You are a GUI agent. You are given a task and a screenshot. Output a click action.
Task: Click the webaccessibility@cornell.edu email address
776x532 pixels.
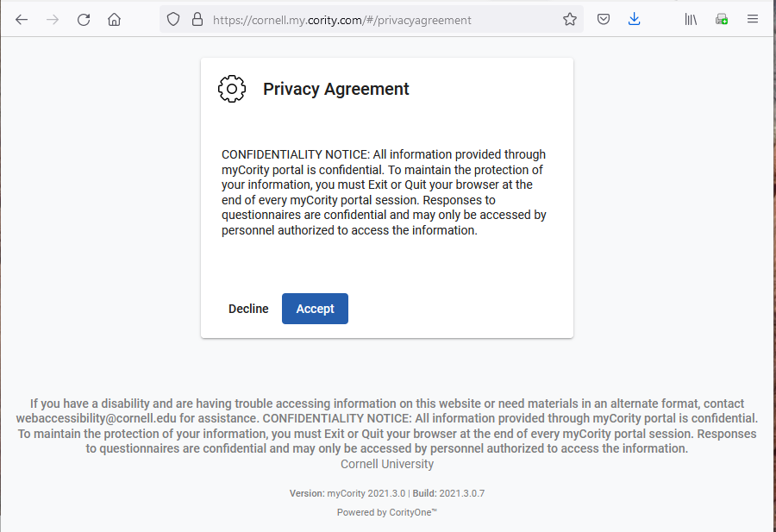click(96, 418)
